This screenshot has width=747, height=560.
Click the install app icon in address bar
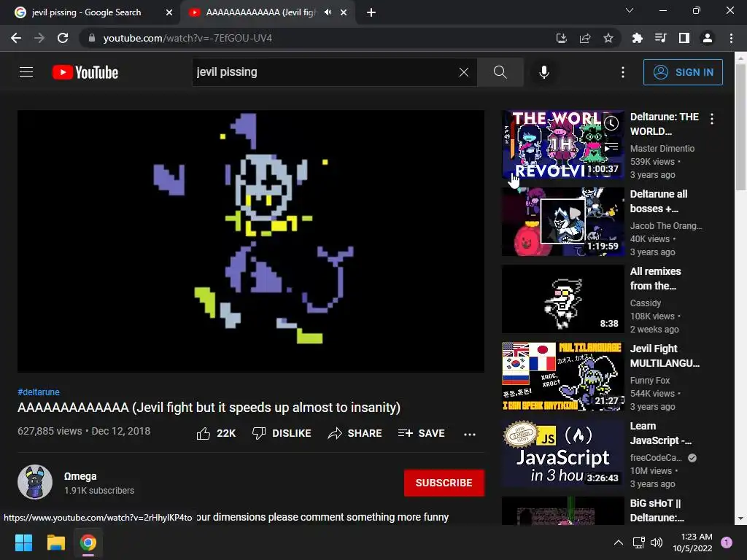[x=561, y=38]
